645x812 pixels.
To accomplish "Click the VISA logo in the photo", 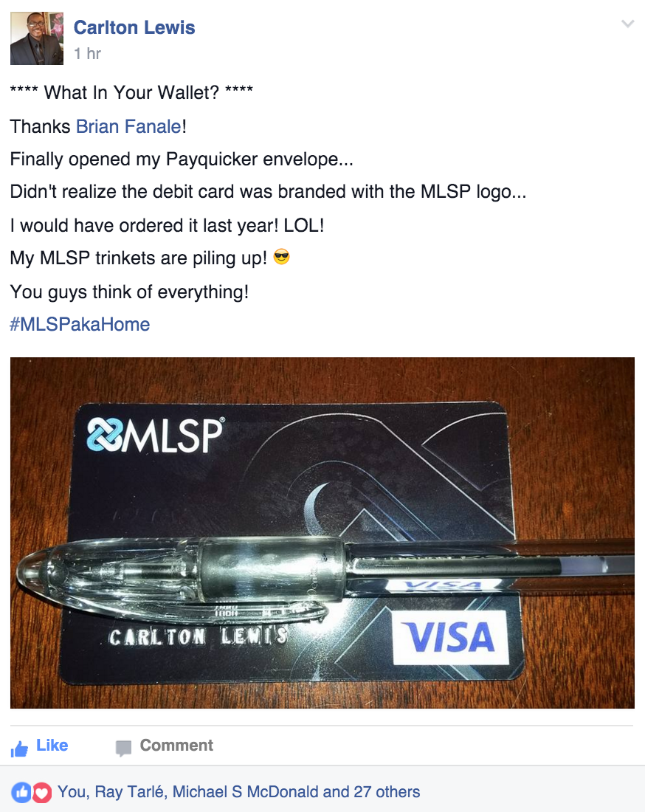I will click(x=450, y=637).
